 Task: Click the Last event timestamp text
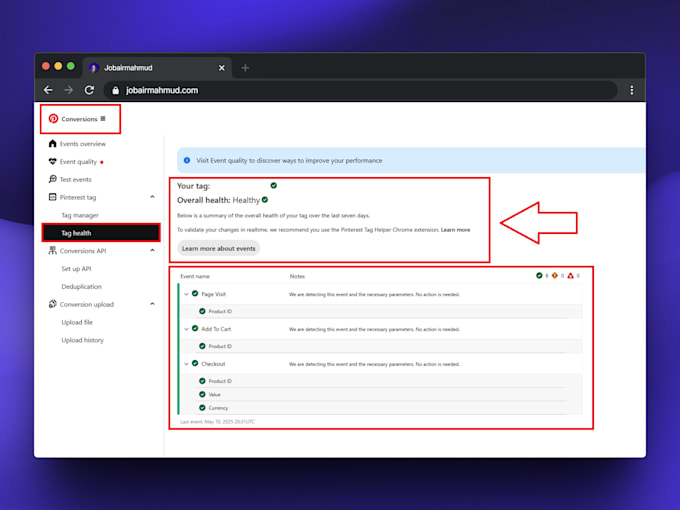pos(217,422)
